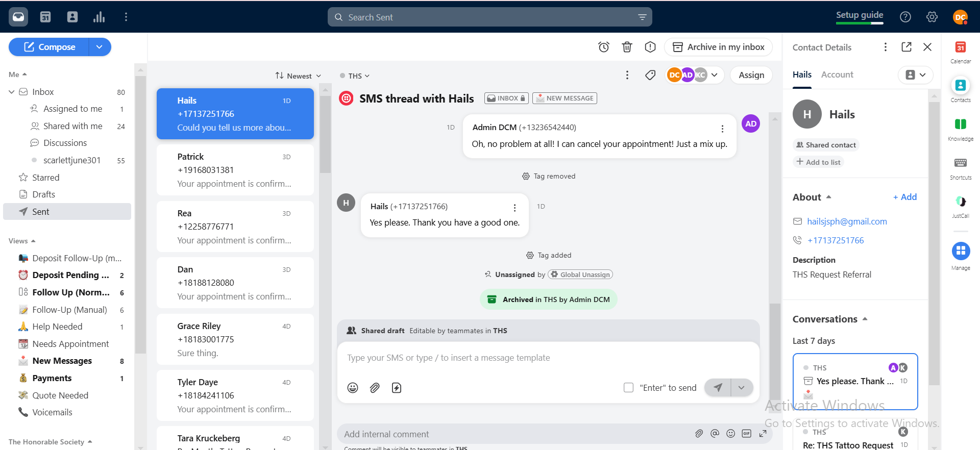
Task: Click the tag icon in thread header
Action: [650, 75]
